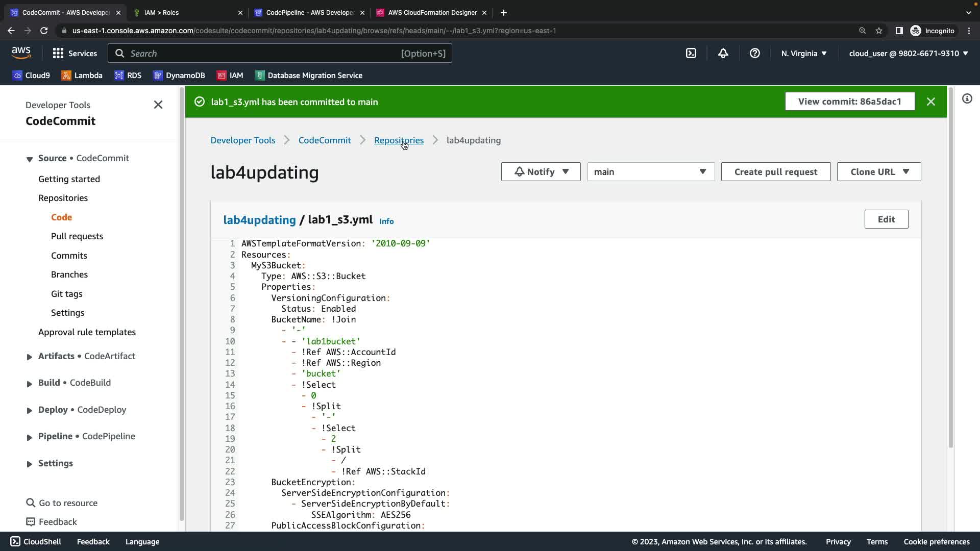Click the info panel icon at right

pyautogui.click(x=967, y=99)
